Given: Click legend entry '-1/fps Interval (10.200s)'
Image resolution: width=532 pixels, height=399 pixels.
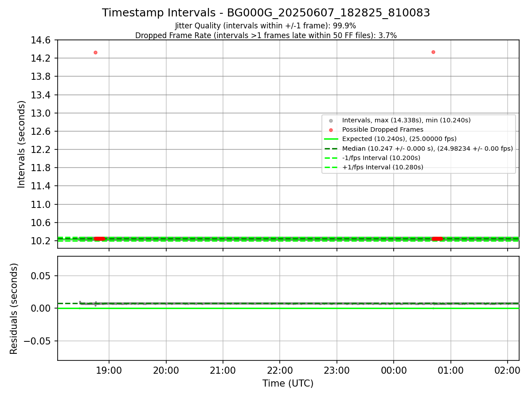Looking at the screenshot, I should point(381,158).
